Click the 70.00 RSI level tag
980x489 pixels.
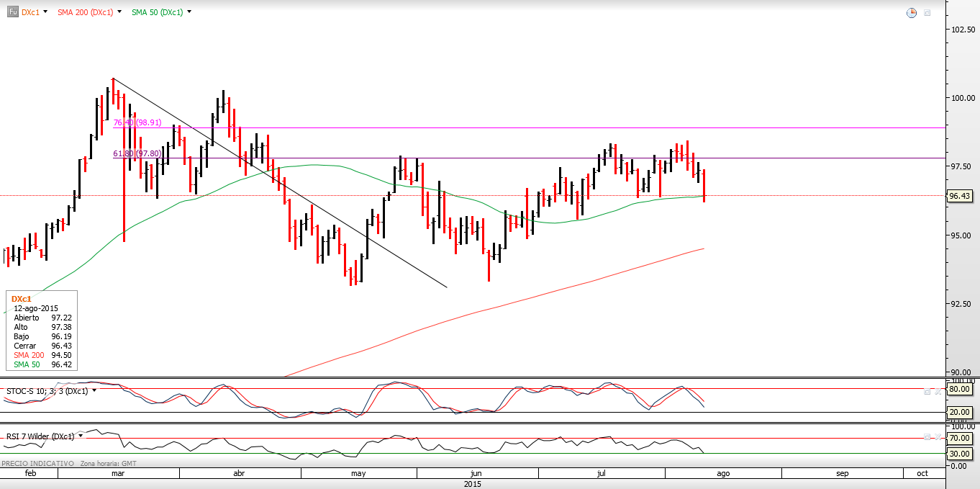(x=960, y=438)
